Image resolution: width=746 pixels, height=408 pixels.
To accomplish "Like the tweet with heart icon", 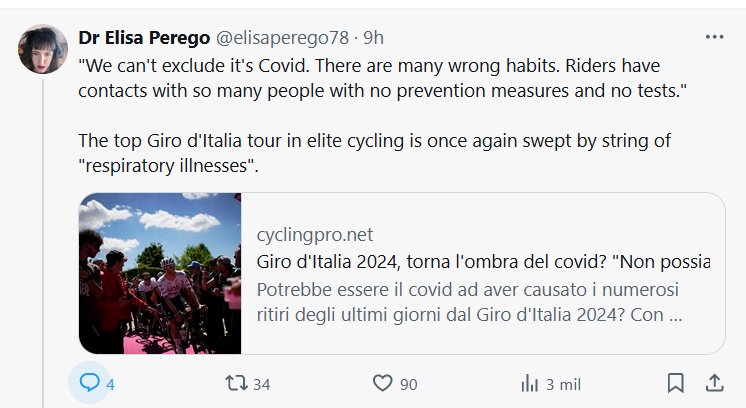I will (381, 383).
